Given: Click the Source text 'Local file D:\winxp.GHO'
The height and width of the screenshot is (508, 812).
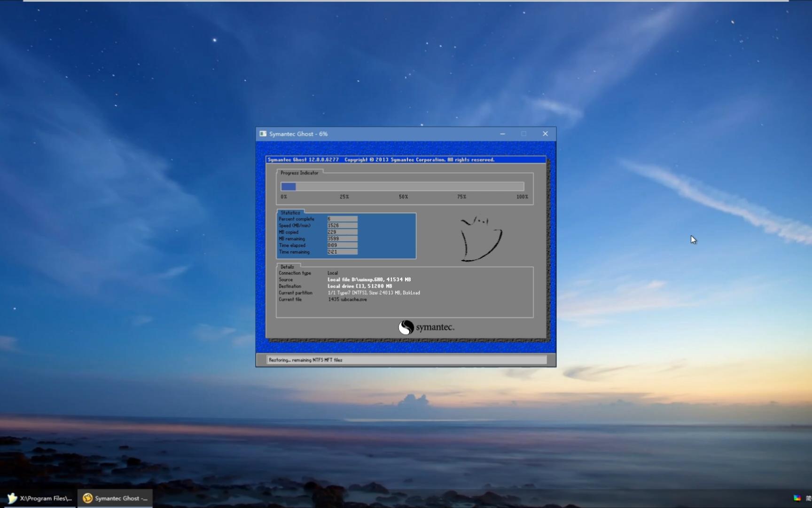Looking at the screenshot, I should (x=355, y=279).
